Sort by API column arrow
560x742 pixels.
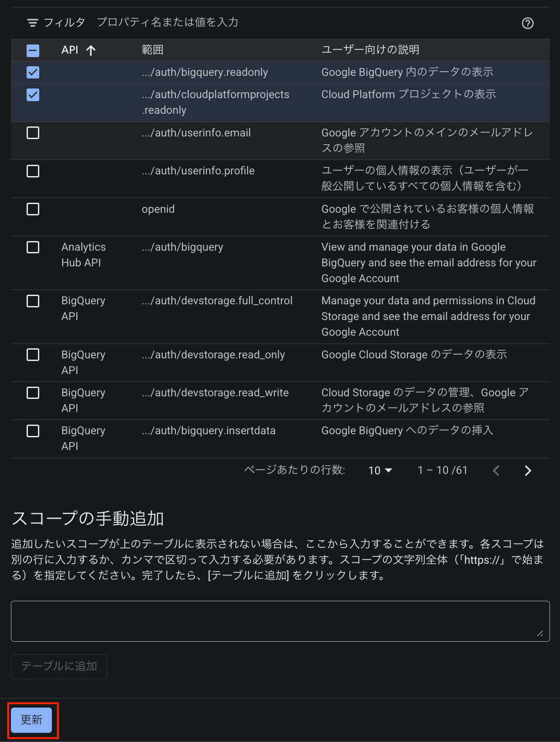tap(91, 50)
